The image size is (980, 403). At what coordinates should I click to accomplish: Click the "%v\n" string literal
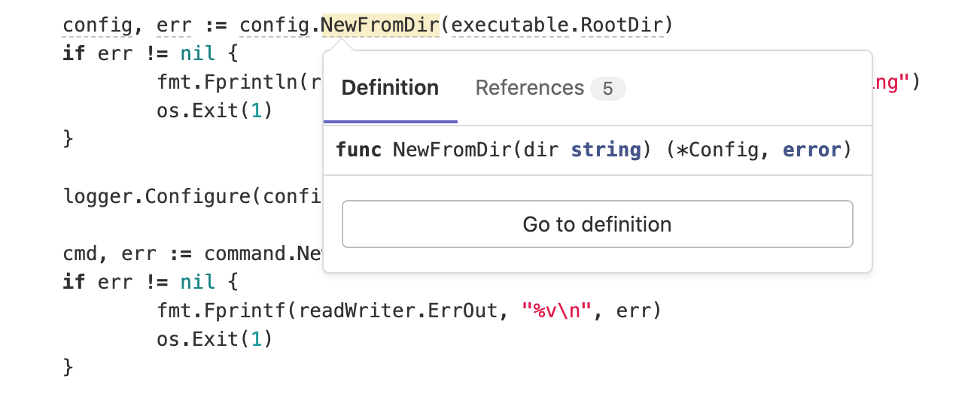[x=559, y=311]
